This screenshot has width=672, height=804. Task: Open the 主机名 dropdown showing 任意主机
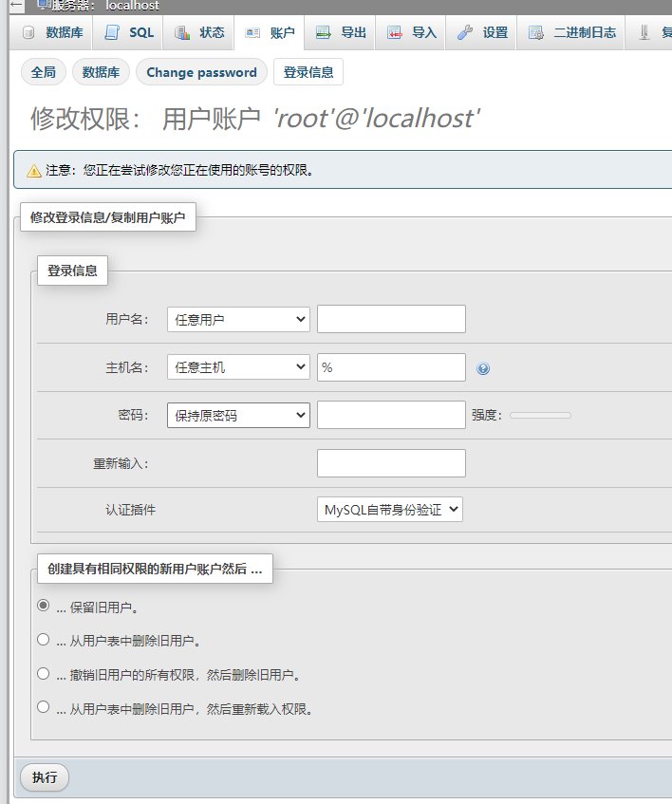(238, 367)
